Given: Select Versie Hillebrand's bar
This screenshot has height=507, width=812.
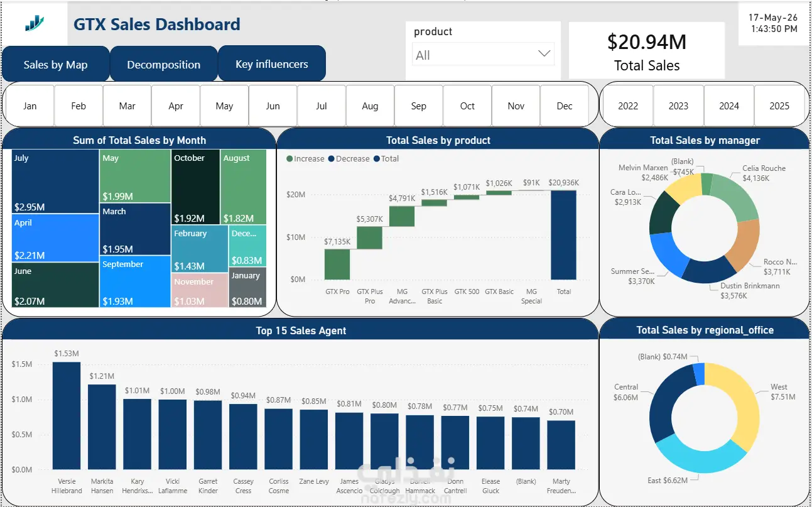Looking at the screenshot, I should click(x=67, y=415).
